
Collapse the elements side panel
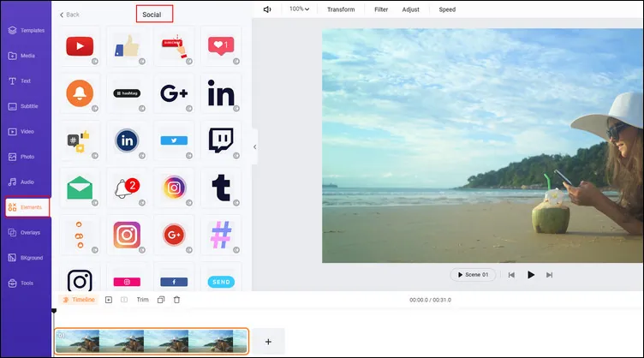254,147
